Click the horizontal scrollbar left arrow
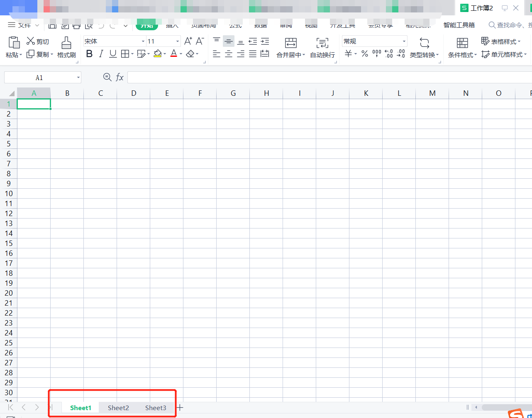The image size is (532, 418). tap(476, 408)
